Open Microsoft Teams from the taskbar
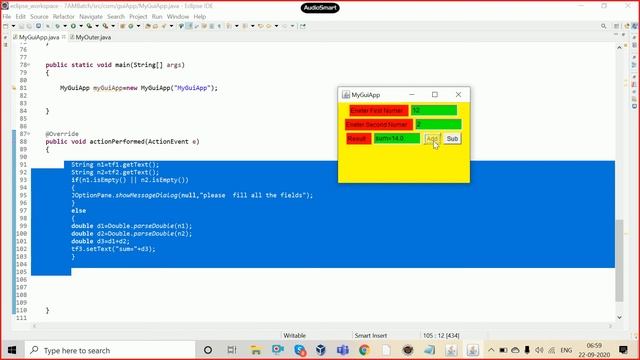 pyautogui.click(x=343, y=350)
